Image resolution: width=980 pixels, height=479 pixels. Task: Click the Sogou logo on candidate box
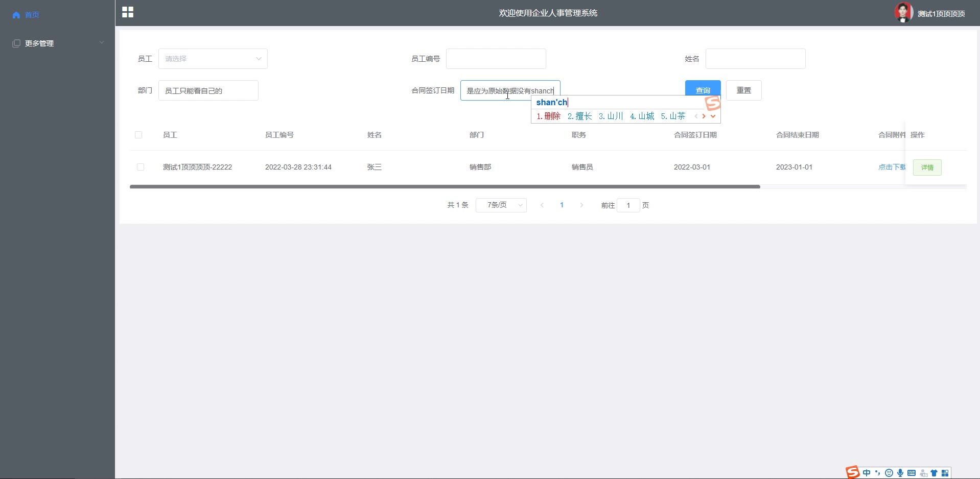[x=713, y=103]
